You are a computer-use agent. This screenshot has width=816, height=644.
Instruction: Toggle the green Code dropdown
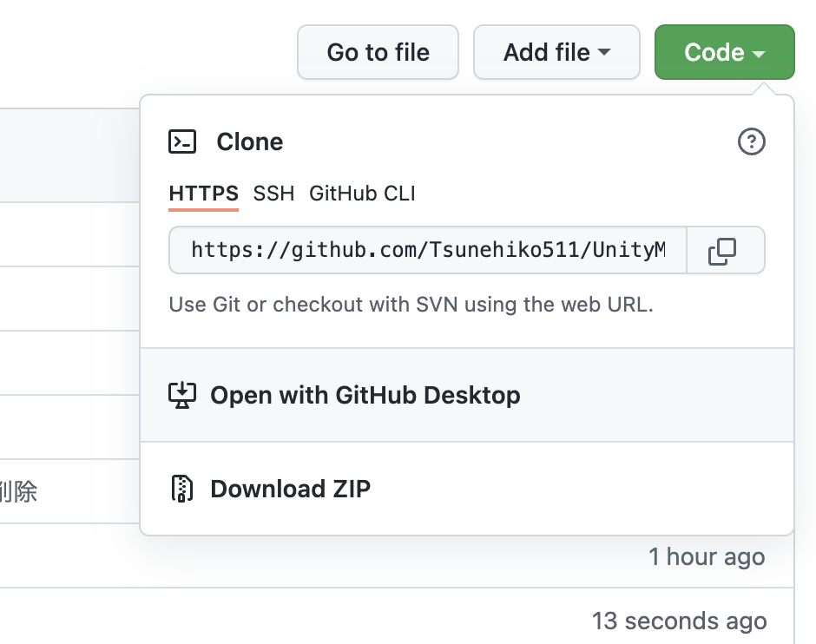coord(724,52)
